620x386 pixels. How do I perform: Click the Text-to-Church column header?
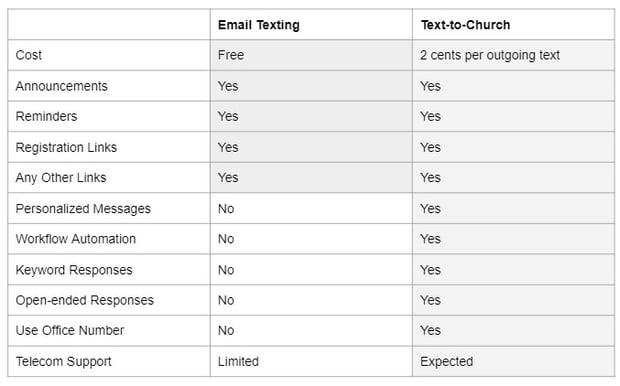(465, 25)
